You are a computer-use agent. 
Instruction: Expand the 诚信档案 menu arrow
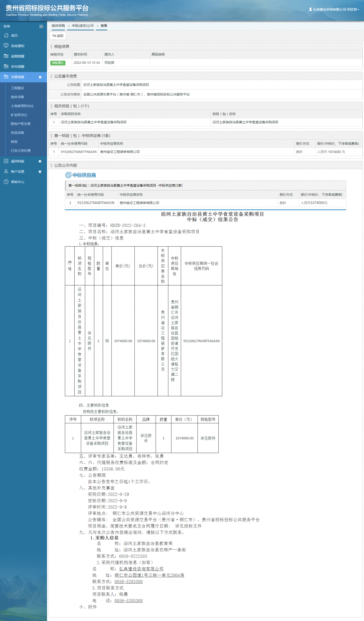click(x=40, y=161)
